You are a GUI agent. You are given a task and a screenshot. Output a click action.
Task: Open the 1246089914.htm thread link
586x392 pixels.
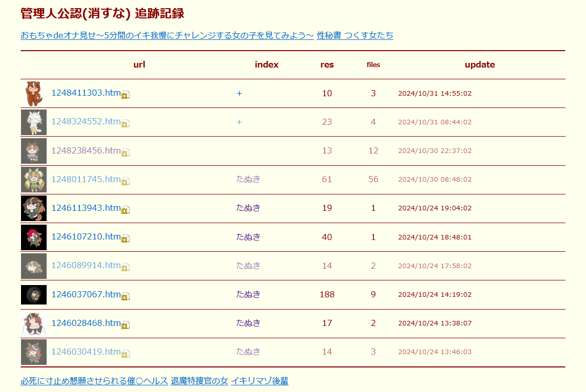86,265
